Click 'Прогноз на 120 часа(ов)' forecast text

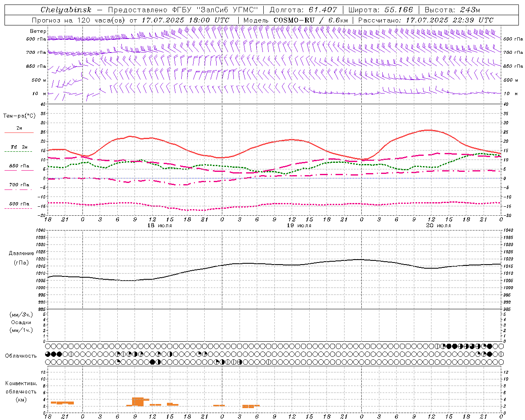pos(79,20)
